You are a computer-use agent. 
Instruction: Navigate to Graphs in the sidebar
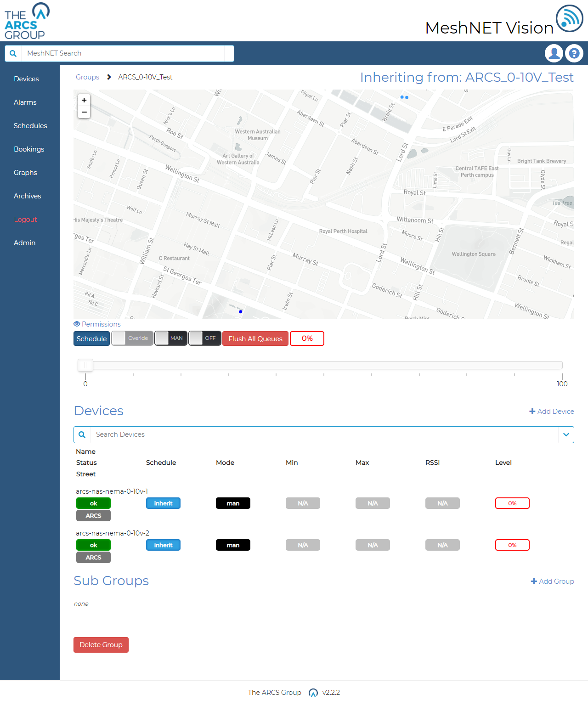25,173
